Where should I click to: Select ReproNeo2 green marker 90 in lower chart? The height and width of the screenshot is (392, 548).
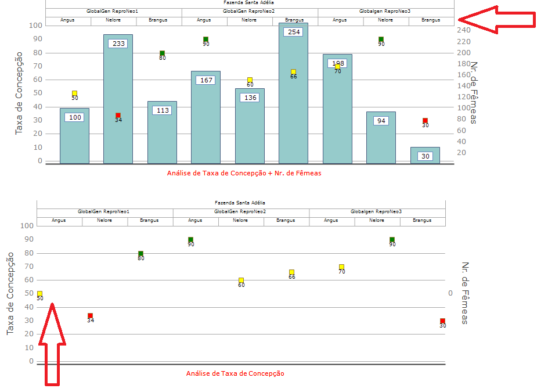click(x=190, y=239)
